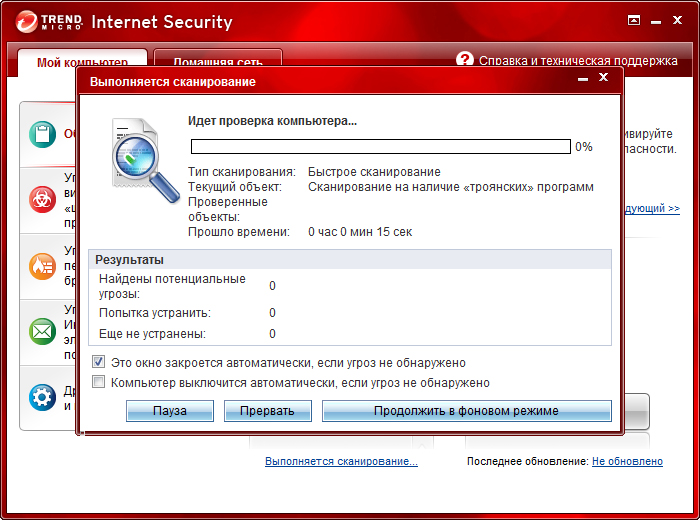Enable automatic computer shutdown checkbox
Viewport: 700px width, 520px height.
(98, 382)
